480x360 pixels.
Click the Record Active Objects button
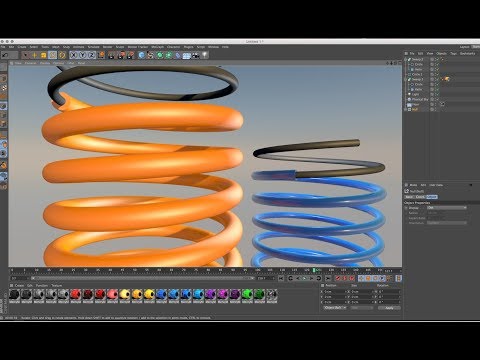338,278
